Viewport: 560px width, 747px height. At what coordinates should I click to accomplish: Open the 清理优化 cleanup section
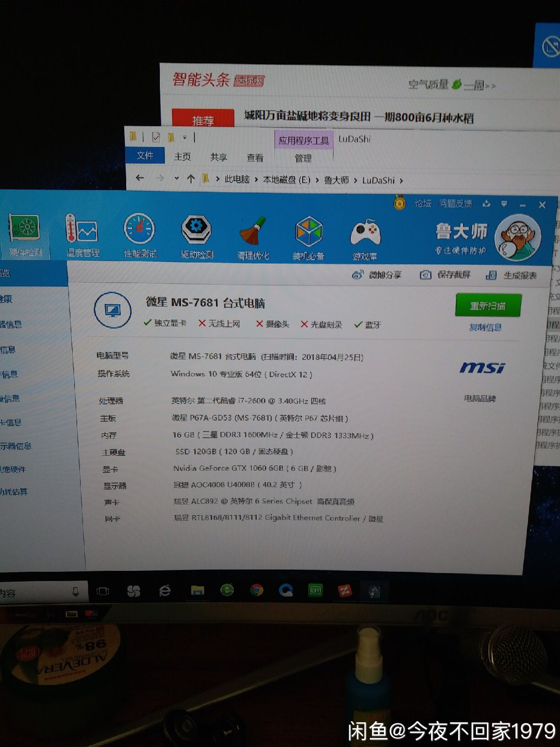[253, 238]
